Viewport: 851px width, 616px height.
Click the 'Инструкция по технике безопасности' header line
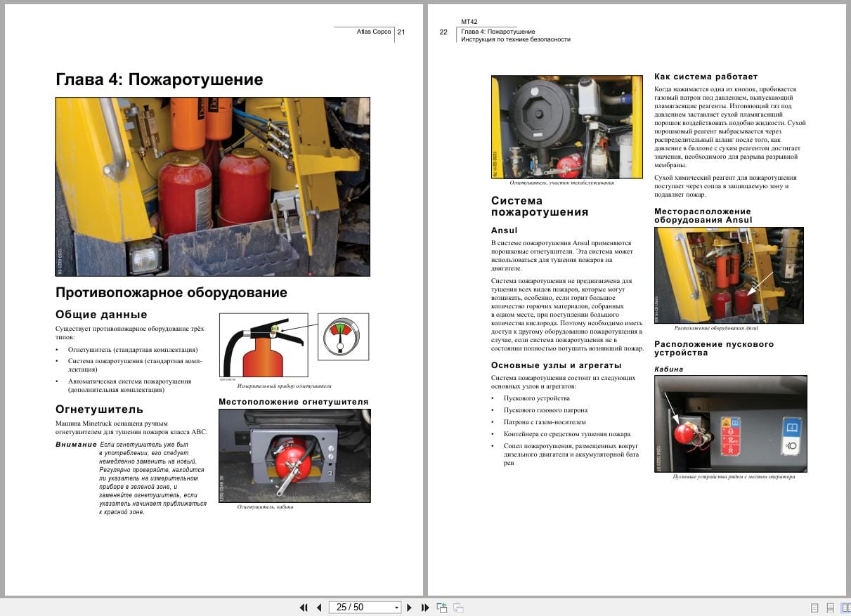click(516, 39)
